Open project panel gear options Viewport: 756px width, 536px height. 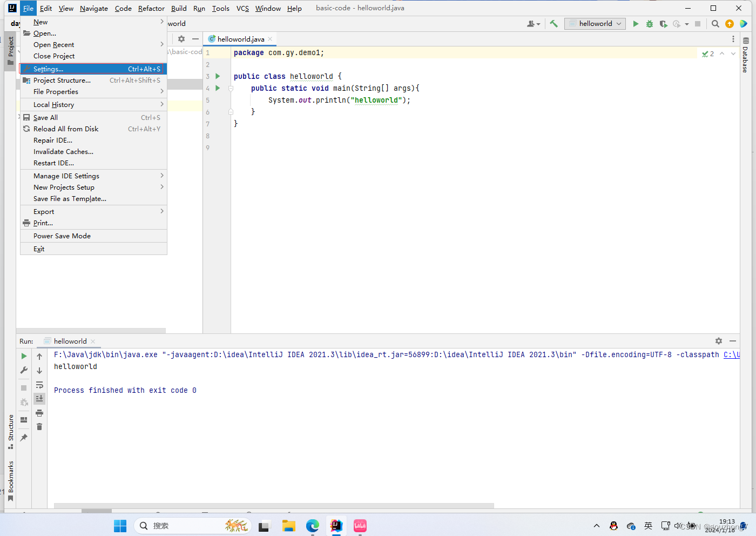point(181,39)
